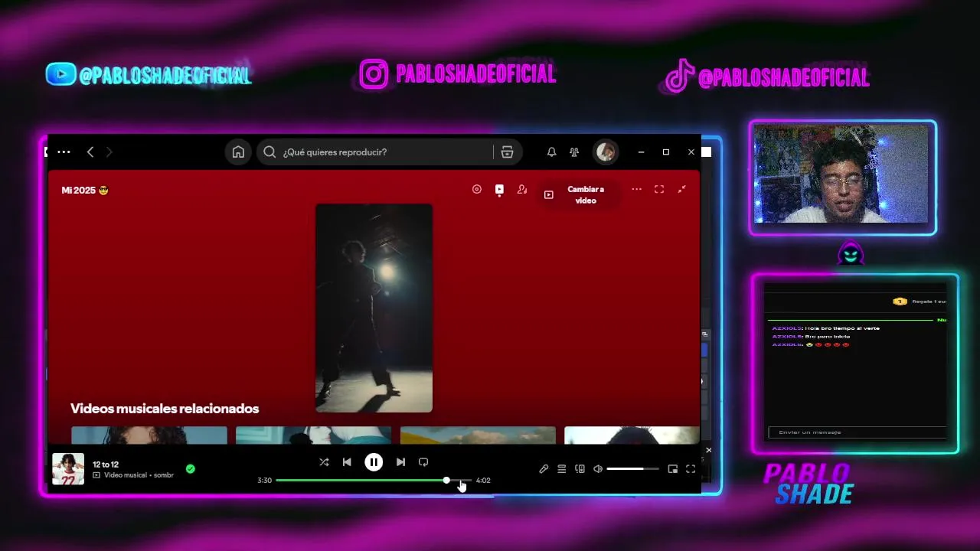Toggle shuffle playback
Viewport: 980px width, 551px height.
coord(324,462)
